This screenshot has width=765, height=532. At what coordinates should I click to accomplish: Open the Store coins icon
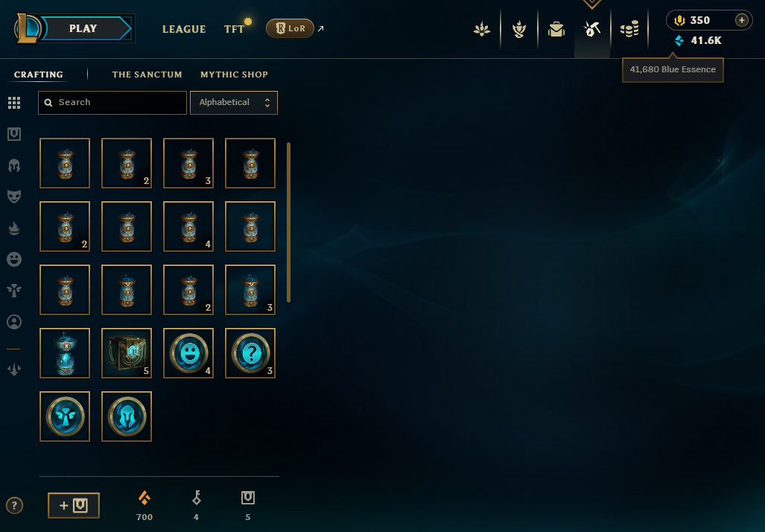pyautogui.click(x=629, y=29)
